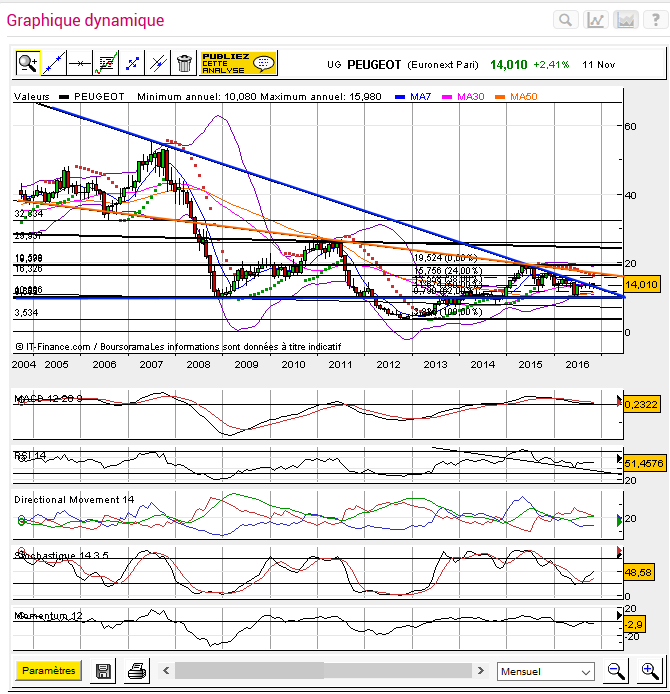Click the MACD 12 26 9 indicator title
The height and width of the screenshot is (694, 670).
coord(48,398)
